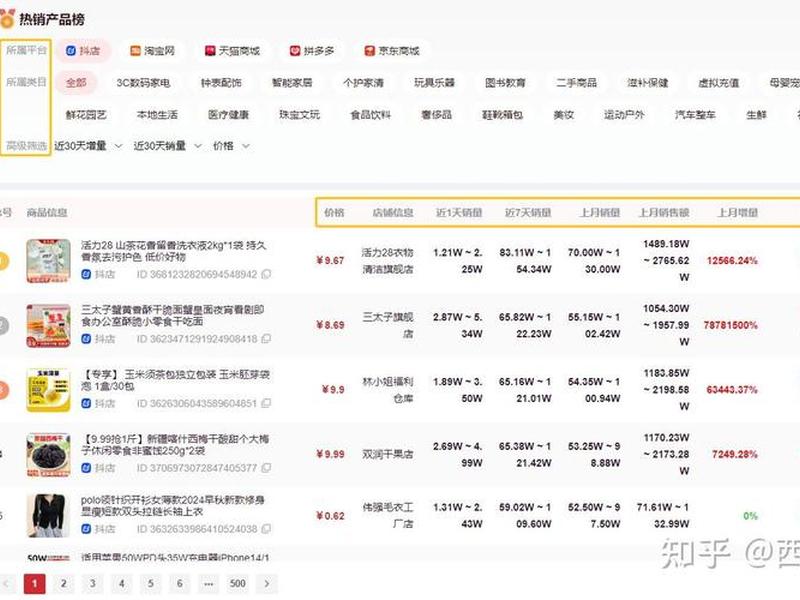Image resolution: width=800 pixels, height=600 pixels.
Task: Choose the 全部 category
Action: coord(76,83)
